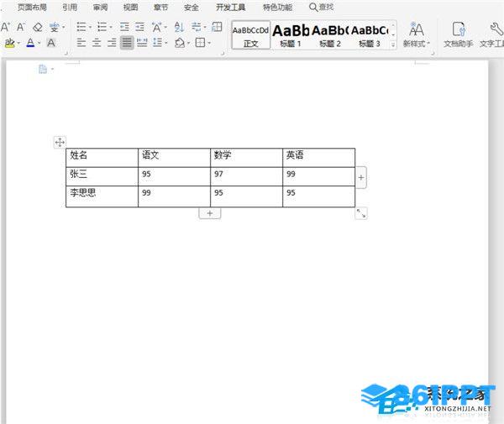504x424 pixels.
Task: Click the 张三 table cell
Action: 102,176
